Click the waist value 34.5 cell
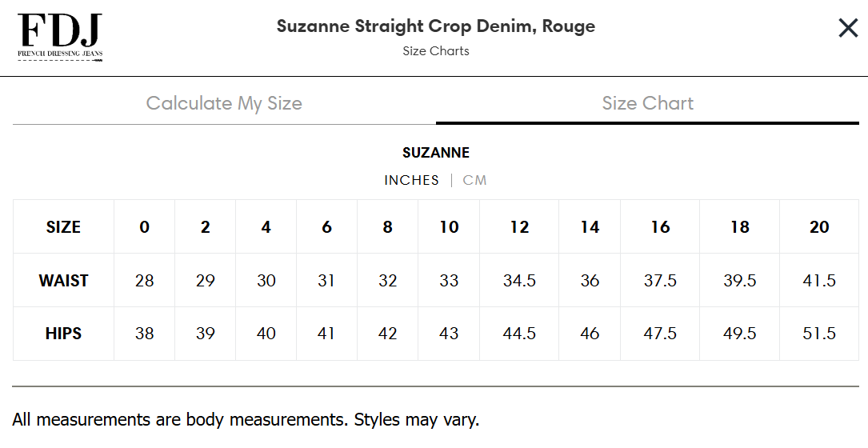The height and width of the screenshot is (448, 868). point(519,281)
